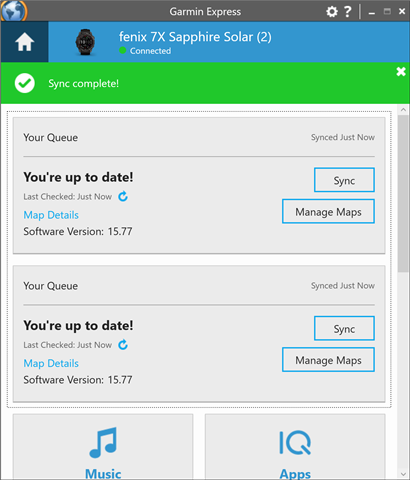
Task: Open the Connect IQ Apps tile
Action: [295, 447]
